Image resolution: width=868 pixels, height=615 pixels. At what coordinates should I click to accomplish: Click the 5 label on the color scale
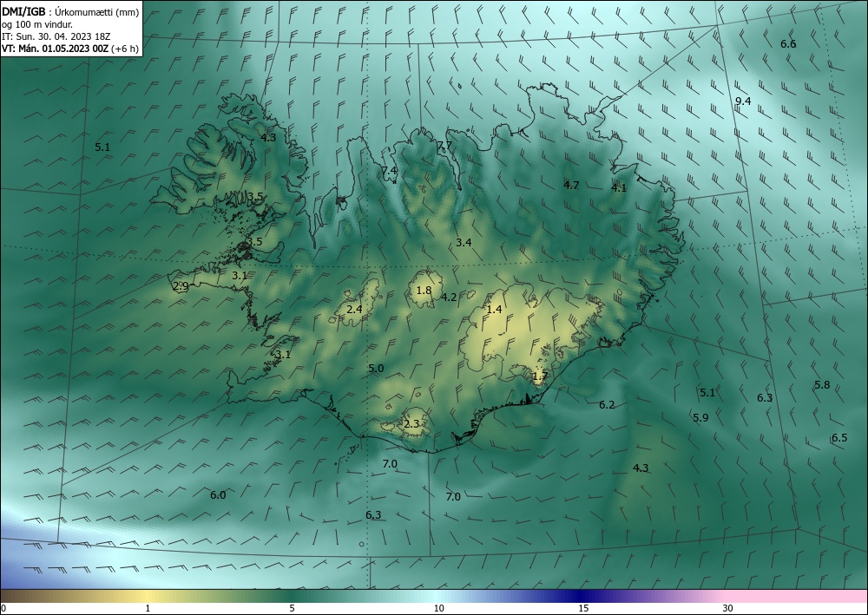pyautogui.click(x=292, y=608)
